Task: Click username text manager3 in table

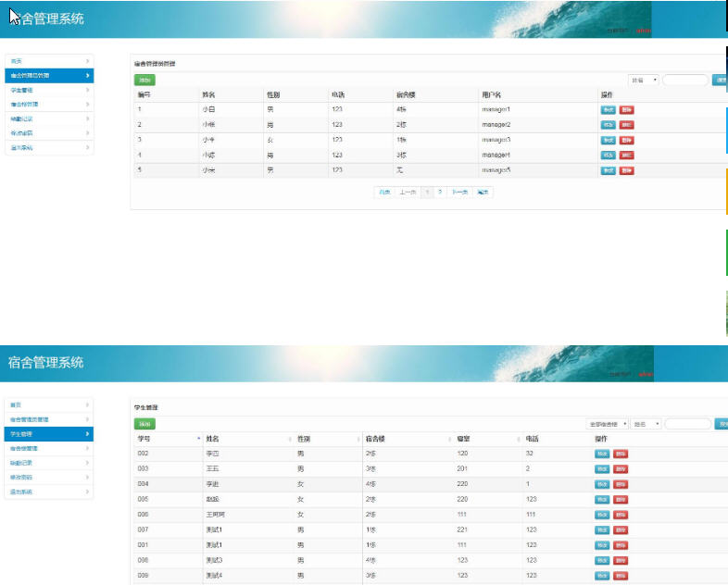Action: click(496, 140)
